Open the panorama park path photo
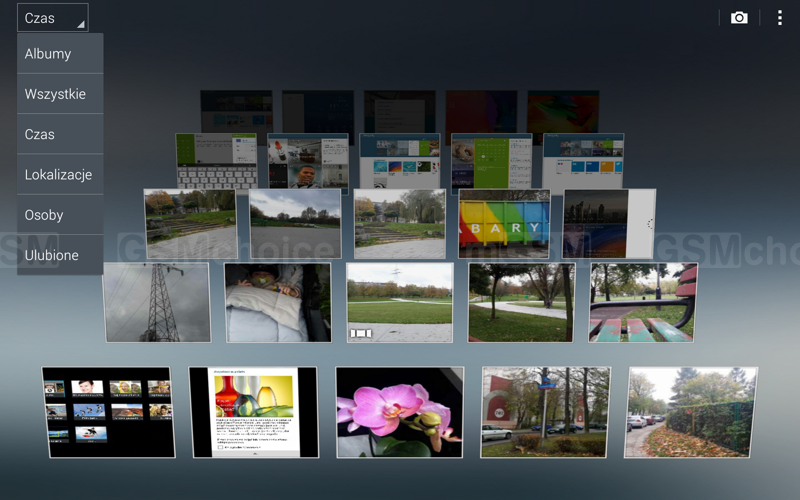Image resolution: width=800 pixels, height=500 pixels. (x=399, y=302)
